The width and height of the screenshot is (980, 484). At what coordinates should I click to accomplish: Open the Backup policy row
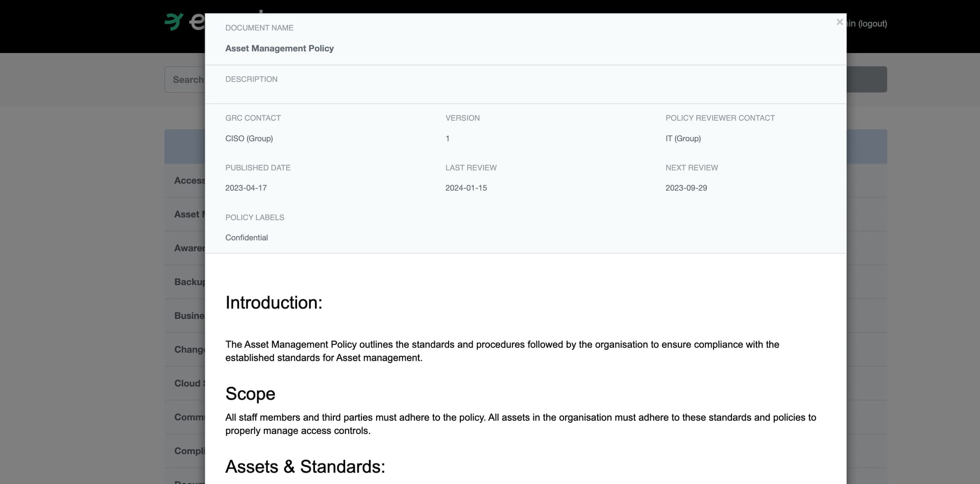[185, 282]
